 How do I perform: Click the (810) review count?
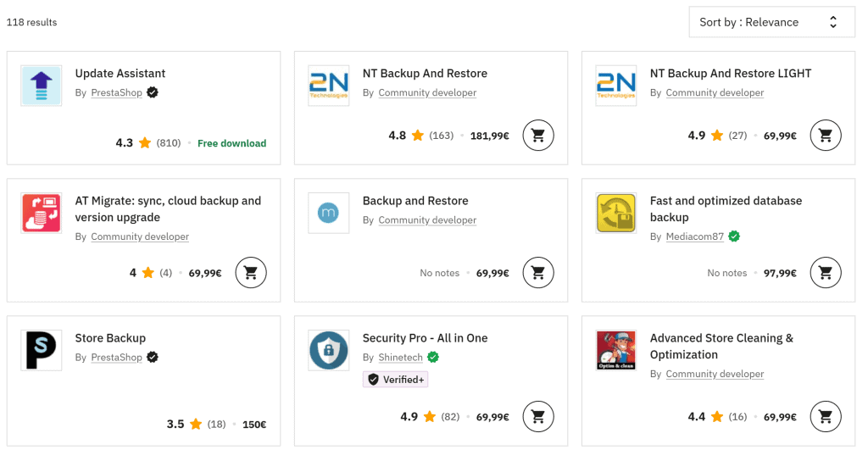tap(169, 143)
